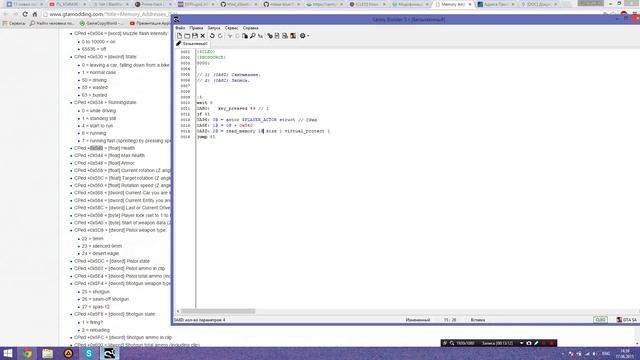The image size is (640, 360).
Task: Click code line with read_memory
Action: pos(263,131)
